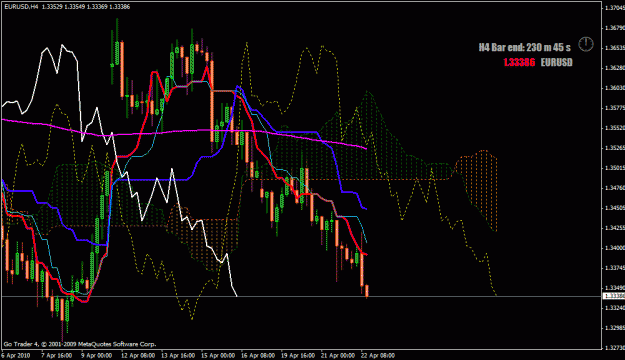Click the '6 Apr 2010' date label
Viewport: 625px width, 360px height.
[x=16, y=356]
